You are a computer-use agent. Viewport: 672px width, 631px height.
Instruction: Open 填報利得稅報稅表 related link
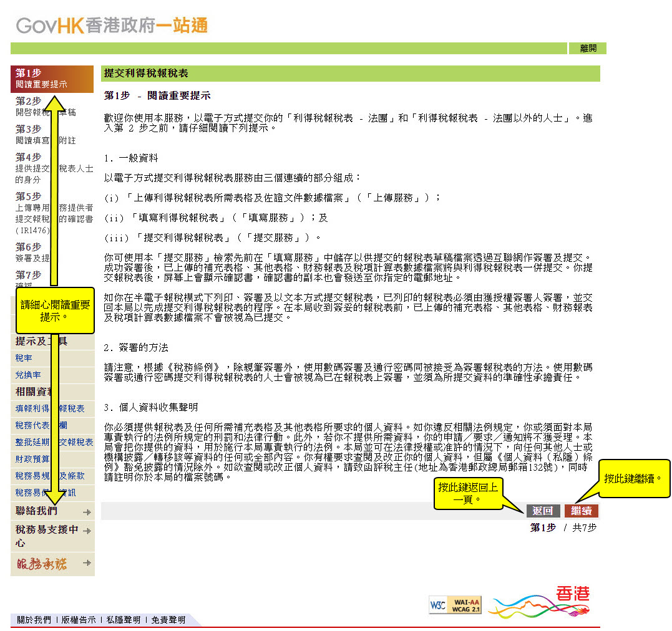coord(50,408)
